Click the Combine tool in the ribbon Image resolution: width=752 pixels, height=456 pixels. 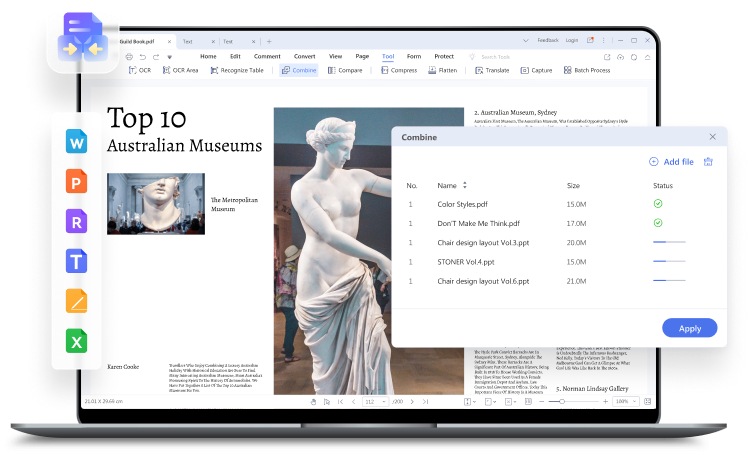(299, 70)
